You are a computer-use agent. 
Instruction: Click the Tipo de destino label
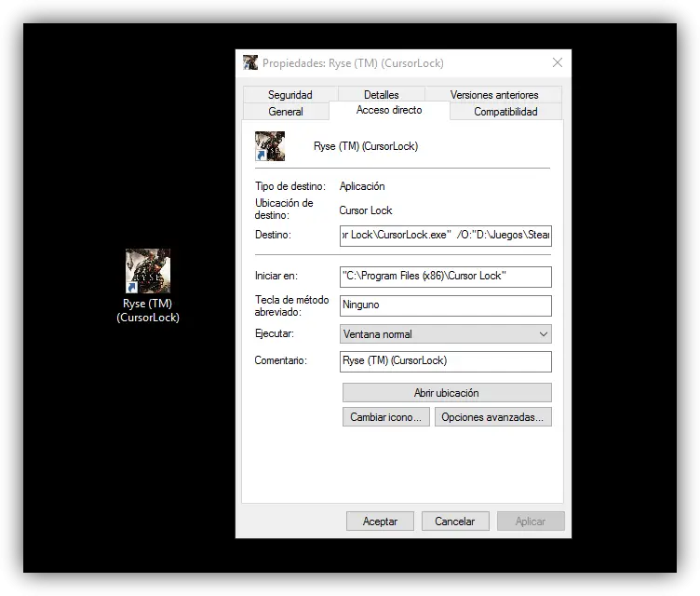click(x=290, y=186)
